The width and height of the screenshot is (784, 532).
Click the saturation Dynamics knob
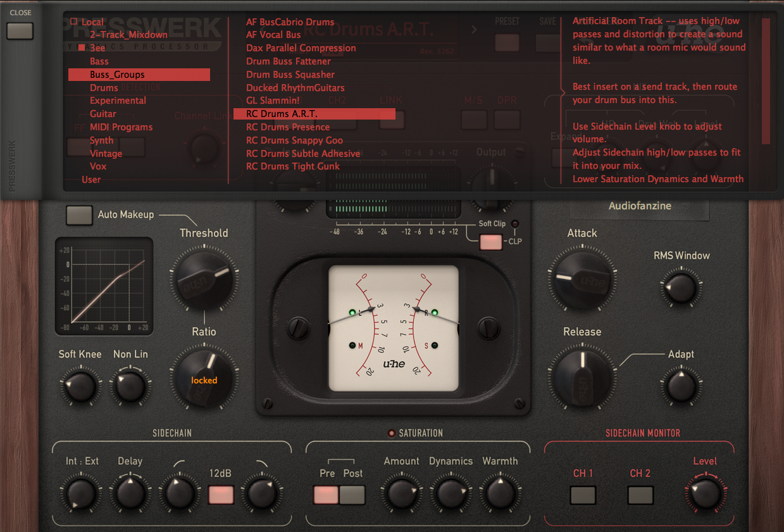coord(451,493)
